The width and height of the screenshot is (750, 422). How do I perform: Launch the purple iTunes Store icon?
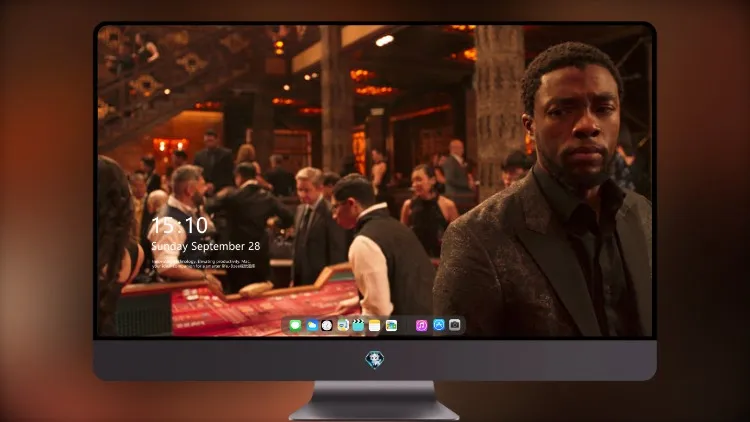click(x=421, y=325)
